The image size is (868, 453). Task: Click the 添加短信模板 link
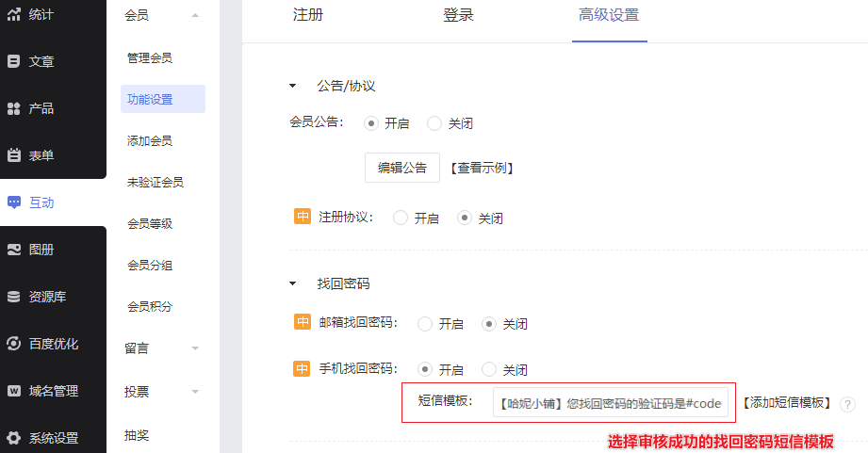coord(786,403)
